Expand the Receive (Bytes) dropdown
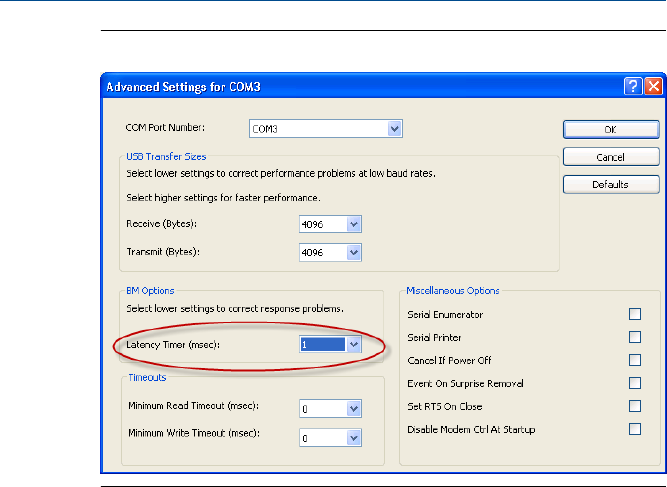The width and height of the screenshot is (667, 487). pos(352,225)
